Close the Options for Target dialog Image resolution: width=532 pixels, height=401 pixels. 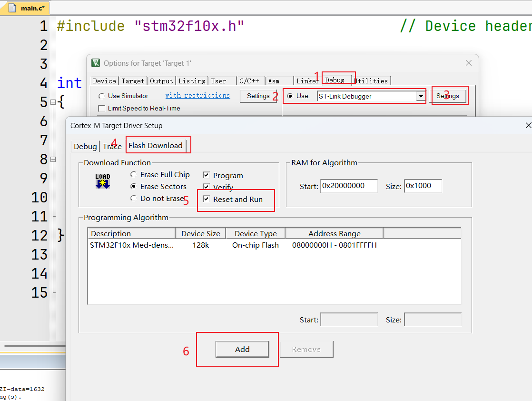(469, 63)
